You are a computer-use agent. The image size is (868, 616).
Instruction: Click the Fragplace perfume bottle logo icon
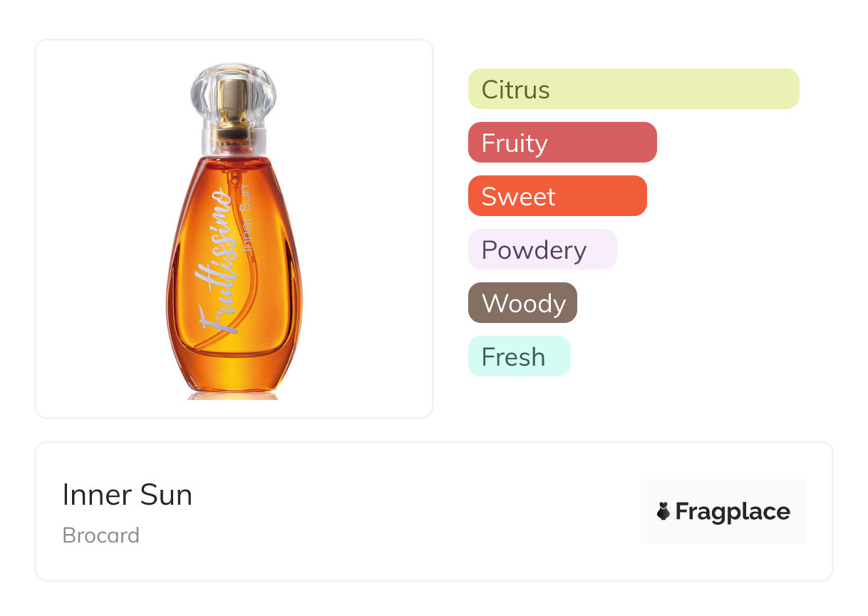(x=663, y=511)
